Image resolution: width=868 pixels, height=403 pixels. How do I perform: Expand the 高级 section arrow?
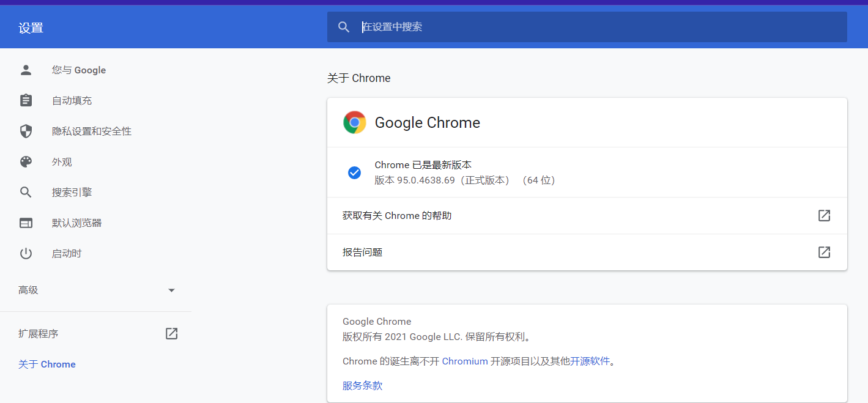[172, 290]
